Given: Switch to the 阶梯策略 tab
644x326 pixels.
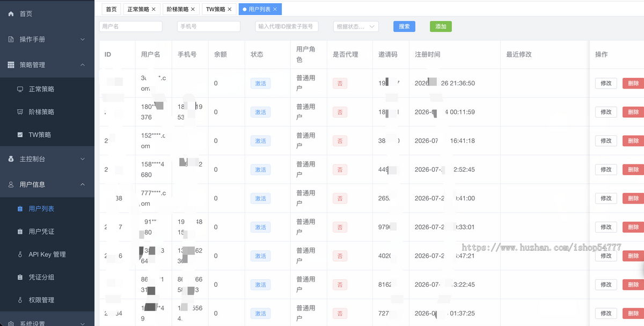Looking at the screenshot, I should coord(181,9).
